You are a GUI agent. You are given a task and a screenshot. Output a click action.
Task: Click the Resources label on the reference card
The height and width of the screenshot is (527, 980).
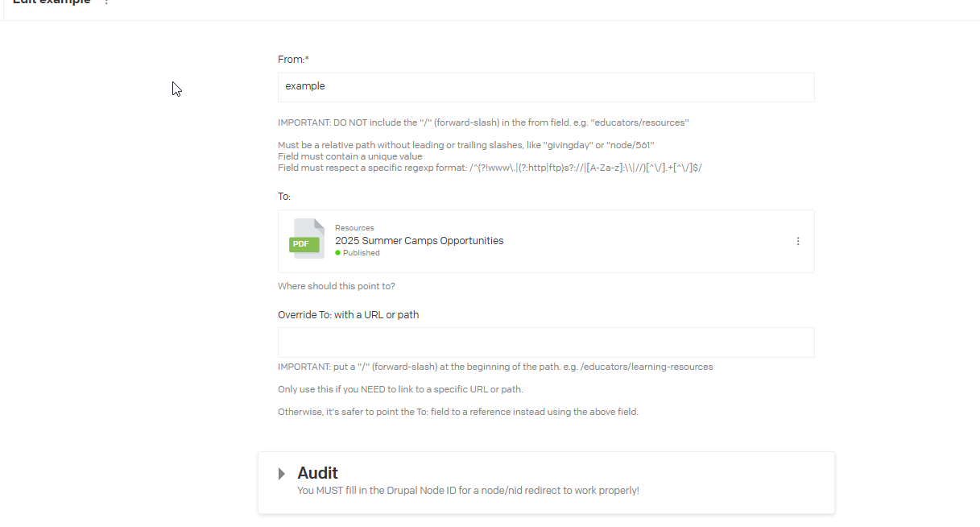(354, 228)
